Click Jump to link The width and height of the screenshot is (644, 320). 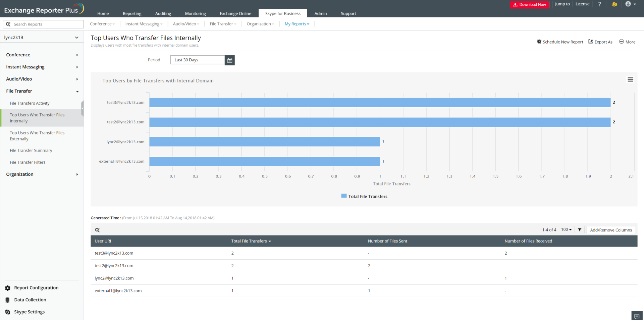tap(562, 4)
